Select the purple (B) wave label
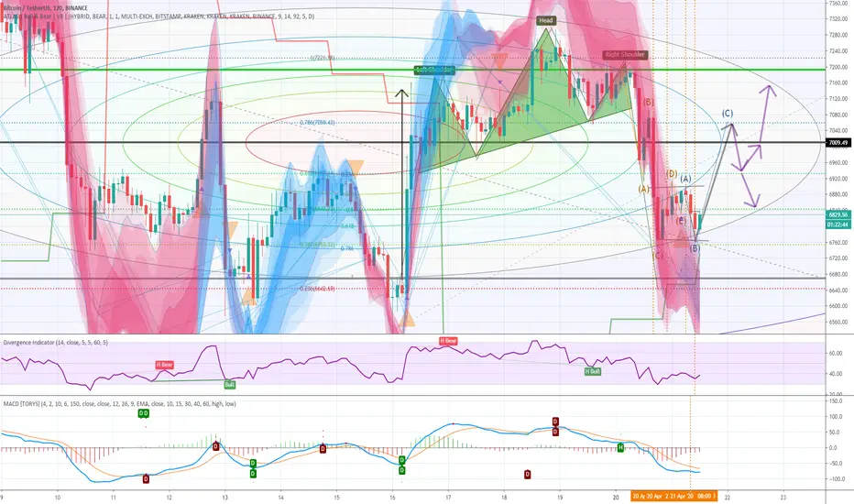This screenshot has height=504, width=854. click(x=695, y=248)
